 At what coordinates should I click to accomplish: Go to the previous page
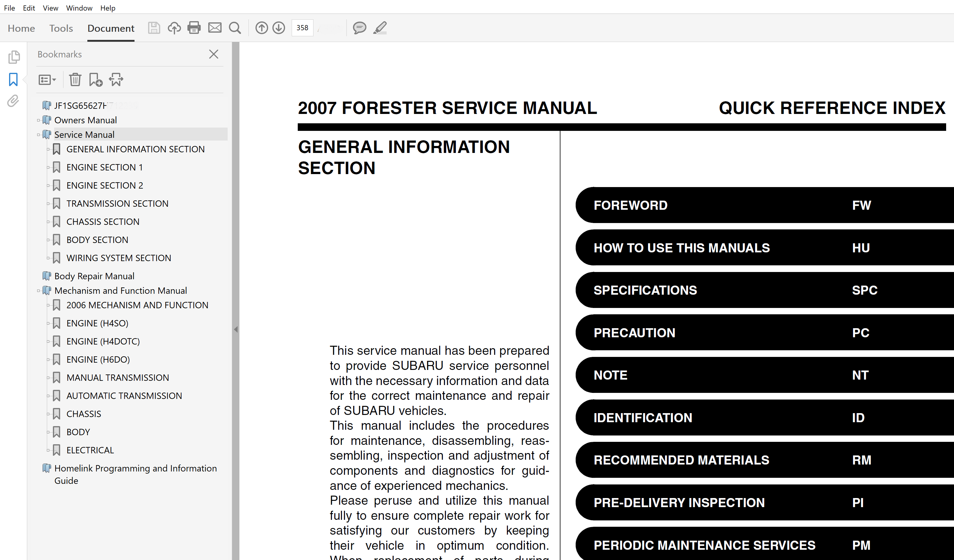click(261, 28)
